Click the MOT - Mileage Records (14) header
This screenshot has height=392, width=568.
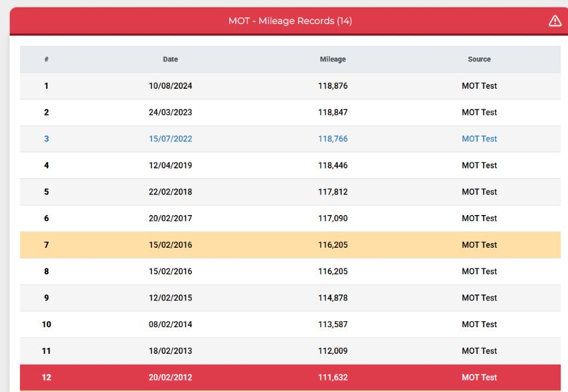pyautogui.click(x=290, y=21)
